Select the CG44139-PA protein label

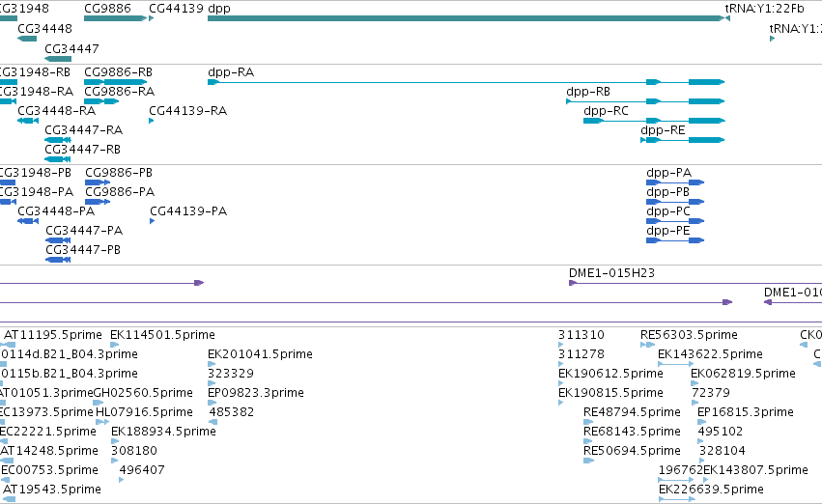pyautogui.click(x=188, y=211)
